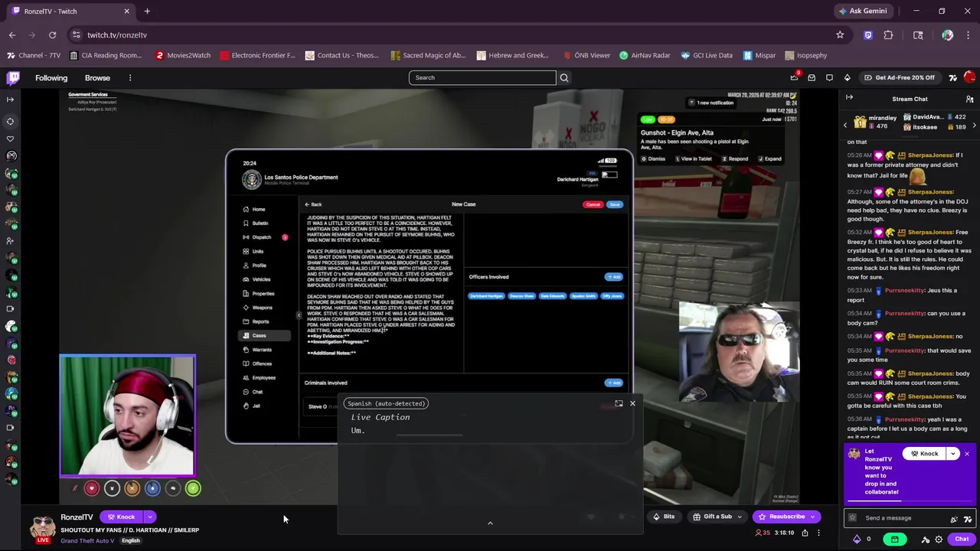The width and height of the screenshot is (980, 551).
Task: Open the header more options dots
Action: pyautogui.click(x=130, y=77)
